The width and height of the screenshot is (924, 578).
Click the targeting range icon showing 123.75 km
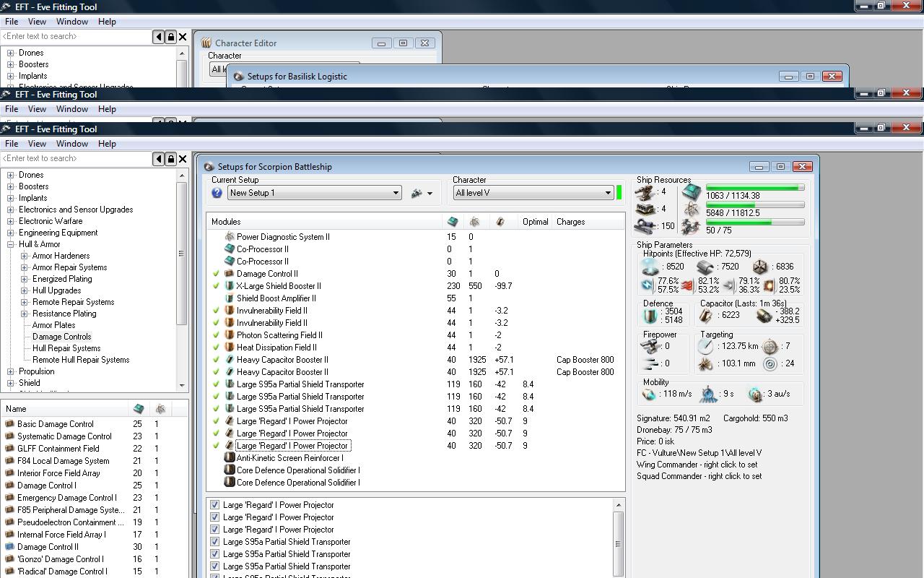pyautogui.click(x=706, y=347)
